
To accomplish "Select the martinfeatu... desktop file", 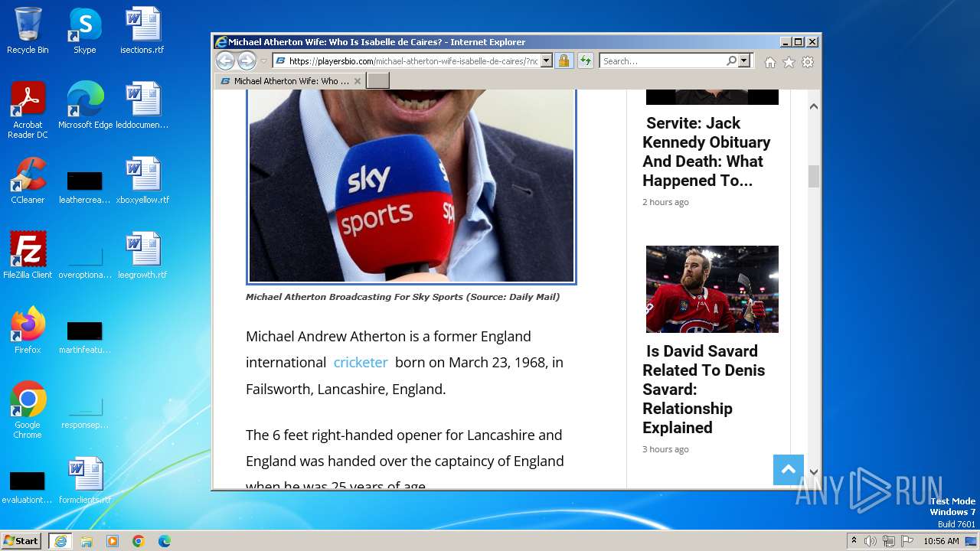I will (85, 336).
